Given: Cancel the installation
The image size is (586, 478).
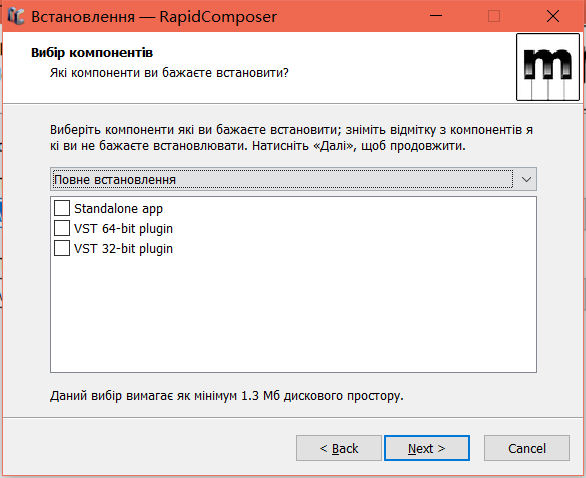Looking at the screenshot, I should (527, 448).
